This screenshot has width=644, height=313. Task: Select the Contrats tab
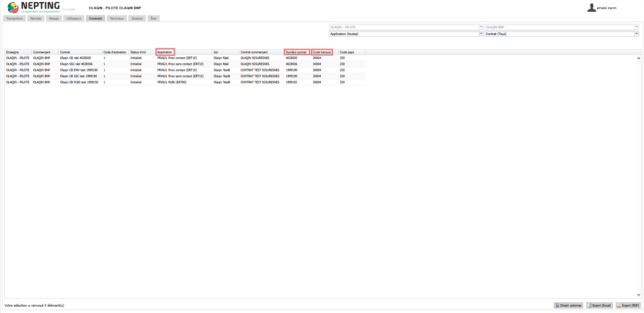pos(96,19)
